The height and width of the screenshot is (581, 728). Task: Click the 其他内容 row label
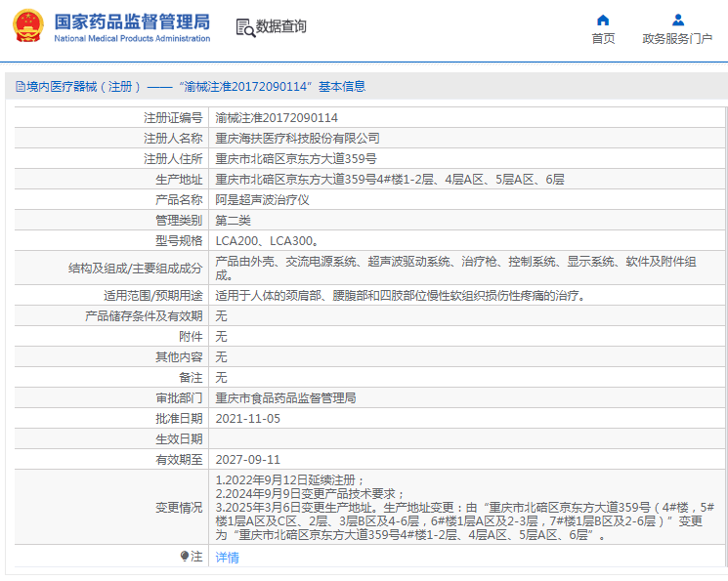pyautogui.click(x=179, y=356)
